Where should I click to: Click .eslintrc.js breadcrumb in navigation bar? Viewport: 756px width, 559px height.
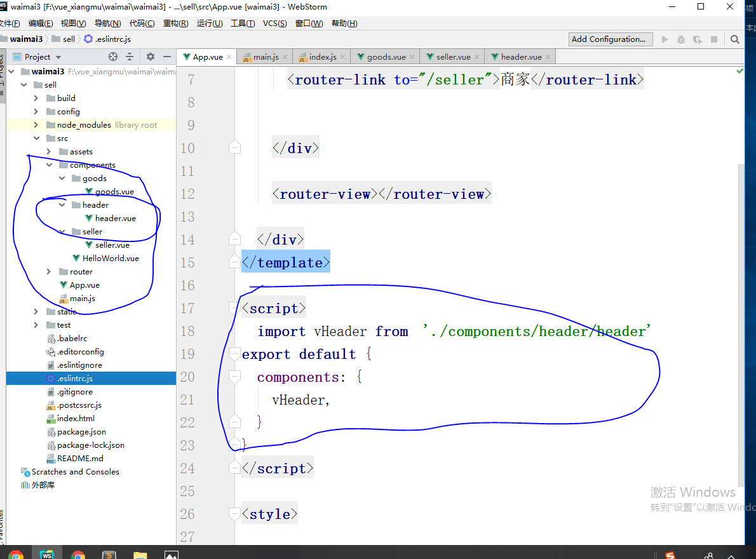click(x=107, y=39)
